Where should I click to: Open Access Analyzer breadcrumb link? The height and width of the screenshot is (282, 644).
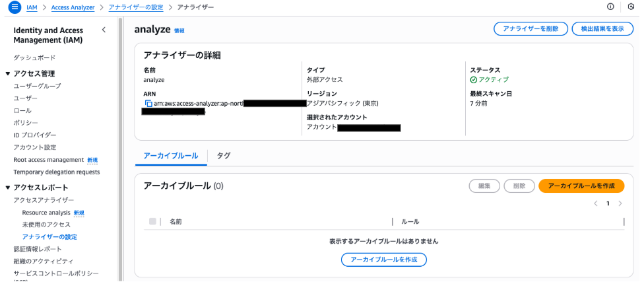[x=73, y=7]
